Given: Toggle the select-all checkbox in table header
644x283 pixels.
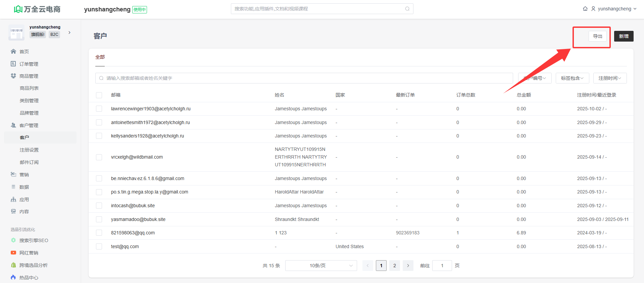Looking at the screenshot, I should (99, 95).
